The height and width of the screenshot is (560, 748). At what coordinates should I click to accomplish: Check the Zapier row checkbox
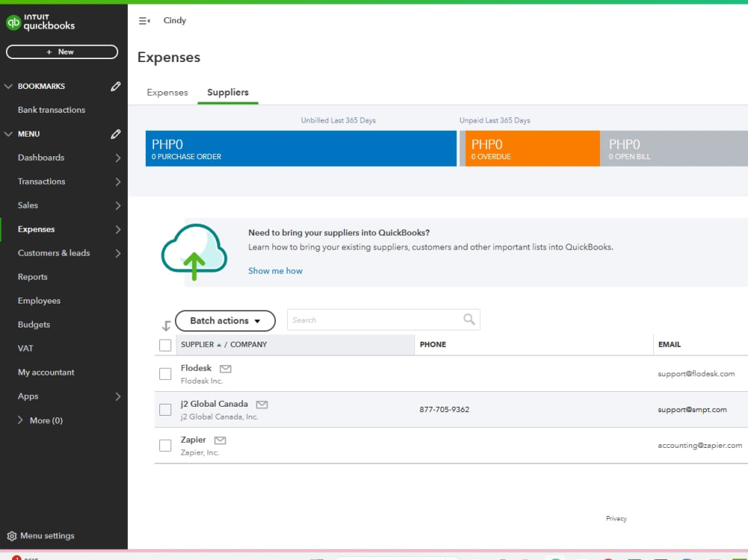(x=165, y=445)
